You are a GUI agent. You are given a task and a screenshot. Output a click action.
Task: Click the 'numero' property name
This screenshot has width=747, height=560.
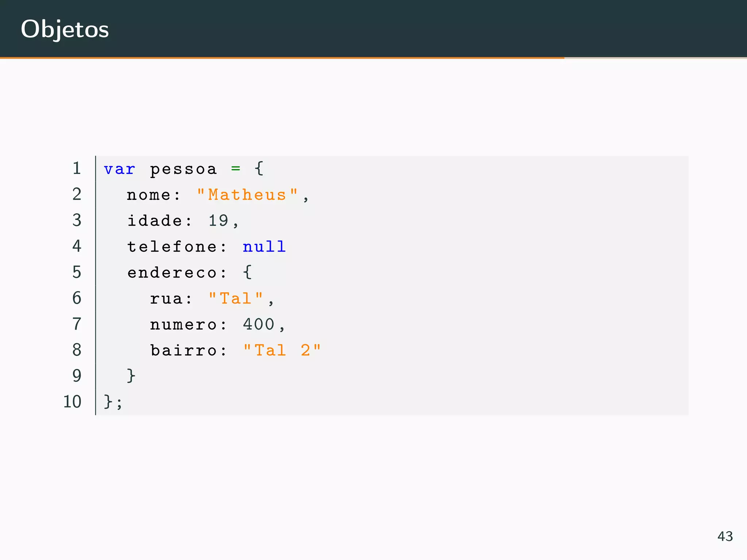tap(183, 324)
